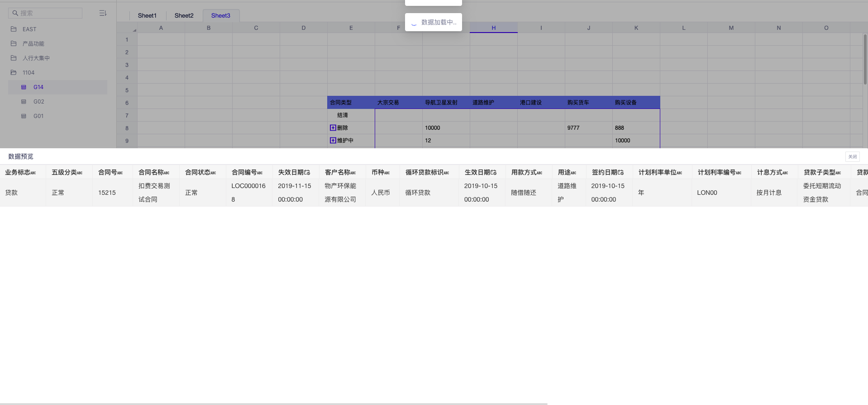This screenshot has width=868, height=405.
Task: Switch to the Sheet2 tab
Action: click(x=184, y=15)
